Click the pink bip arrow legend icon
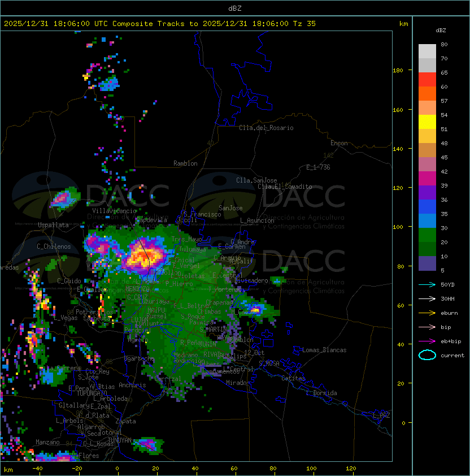Viewport: 470px width, 476px height. 427,327
